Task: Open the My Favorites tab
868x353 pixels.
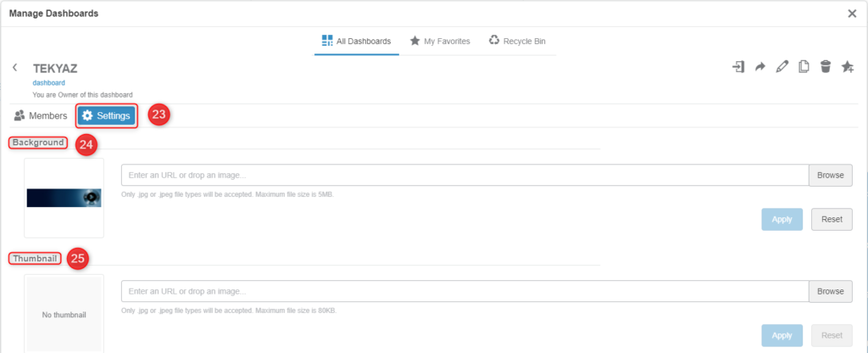Action: (x=440, y=41)
